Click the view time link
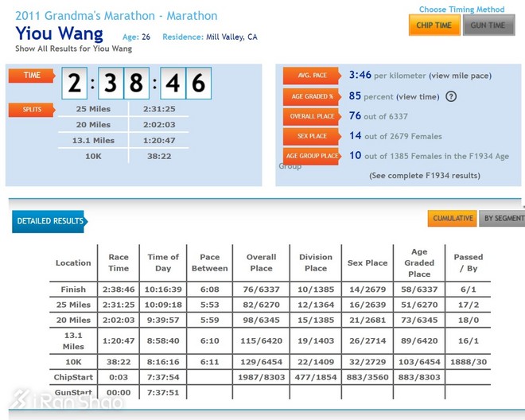 tap(417, 96)
